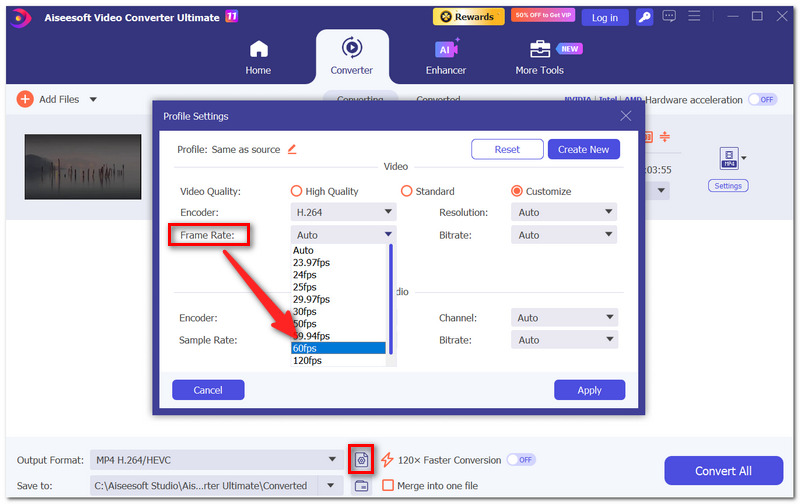
Task: Select 60fps frame rate
Action: pos(339,348)
